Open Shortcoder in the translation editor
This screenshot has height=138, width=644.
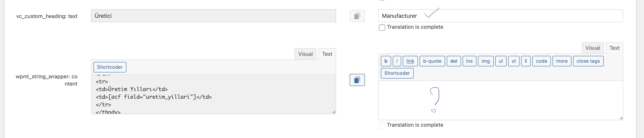point(397,73)
